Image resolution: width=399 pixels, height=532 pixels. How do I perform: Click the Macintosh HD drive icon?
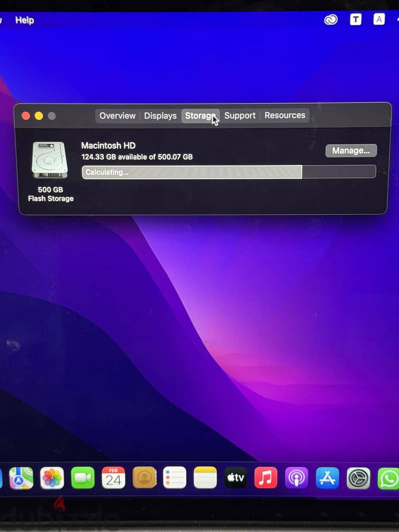tap(49, 160)
